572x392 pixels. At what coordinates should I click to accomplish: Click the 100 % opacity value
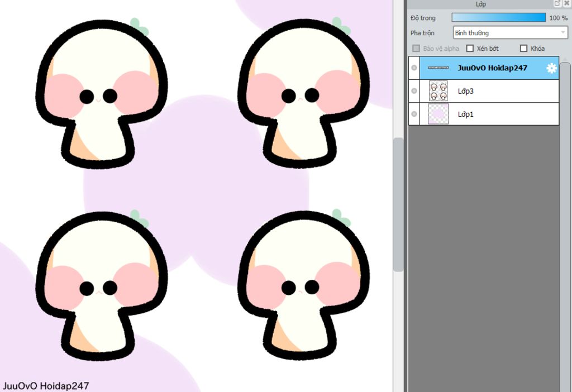tap(559, 18)
